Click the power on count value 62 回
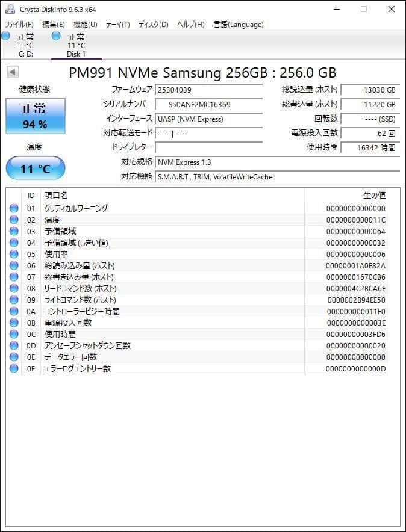The height and width of the screenshot is (532, 406). coord(370,134)
